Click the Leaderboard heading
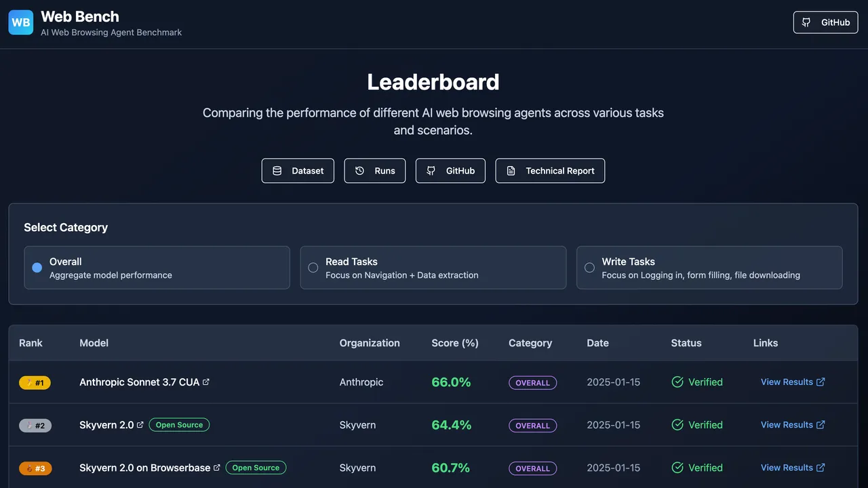The width and height of the screenshot is (868, 488). [x=433, y=82]
